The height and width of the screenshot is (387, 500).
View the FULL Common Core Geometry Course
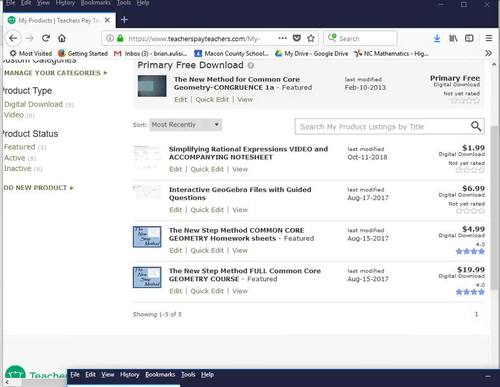(x=240, y=291)
